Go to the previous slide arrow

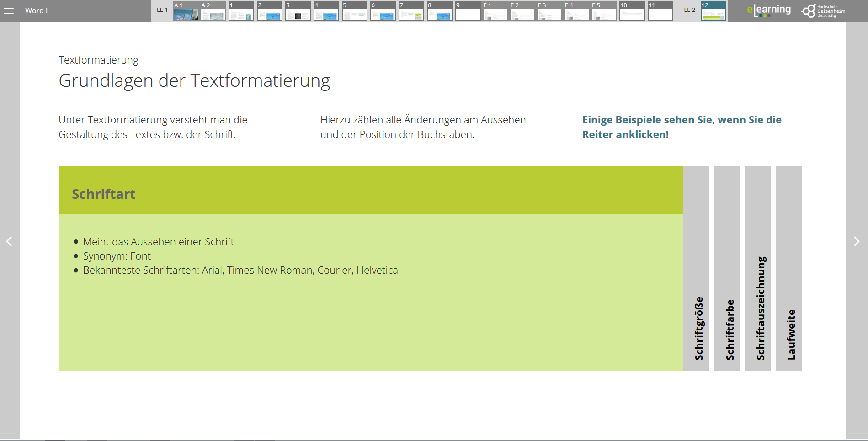[9, 241]
